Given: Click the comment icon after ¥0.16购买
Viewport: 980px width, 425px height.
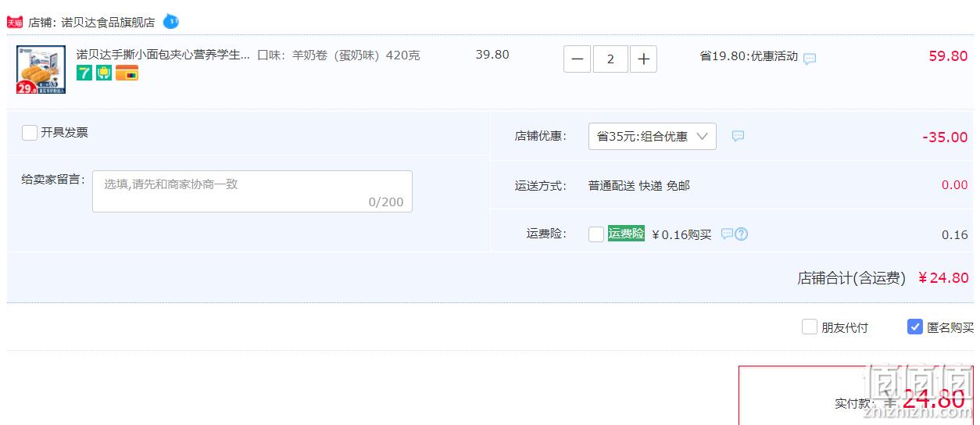Looking at the screenshot, I should [x=727, y=234].
